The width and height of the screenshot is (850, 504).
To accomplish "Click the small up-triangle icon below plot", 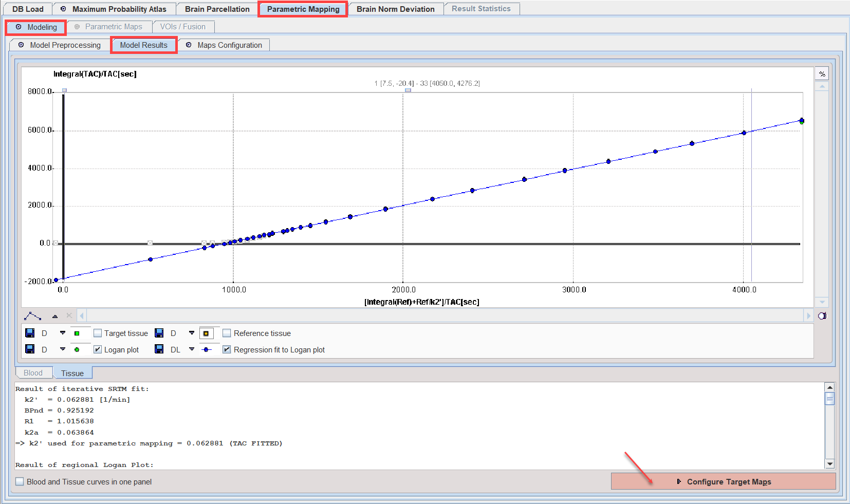I will point(55,316).
